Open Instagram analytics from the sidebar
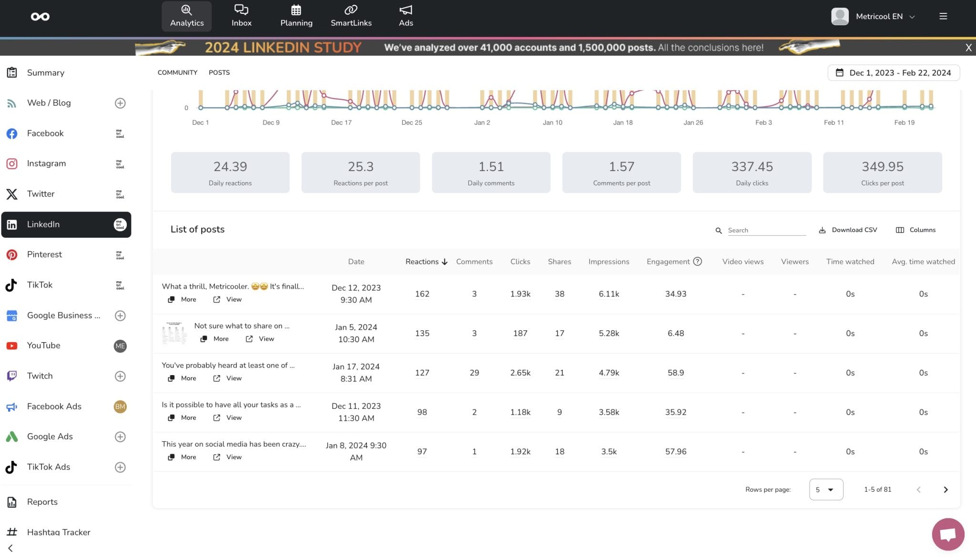The width and height of the screenshot is (976, 560). point(46,163)
